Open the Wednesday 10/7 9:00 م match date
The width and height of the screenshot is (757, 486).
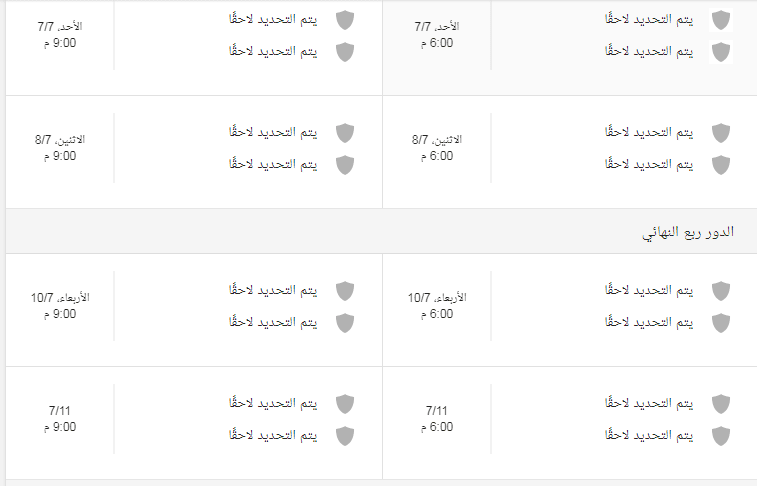click(60, 305)
